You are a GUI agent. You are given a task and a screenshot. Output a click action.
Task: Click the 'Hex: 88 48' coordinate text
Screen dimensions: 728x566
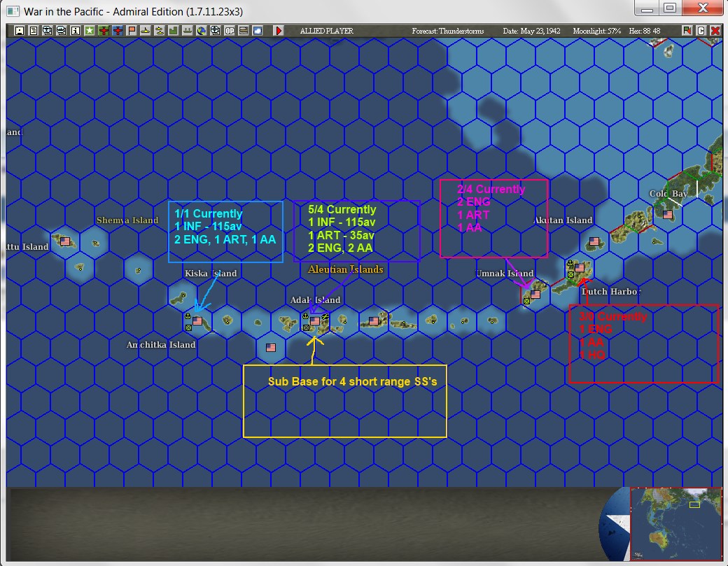(645, 31)
